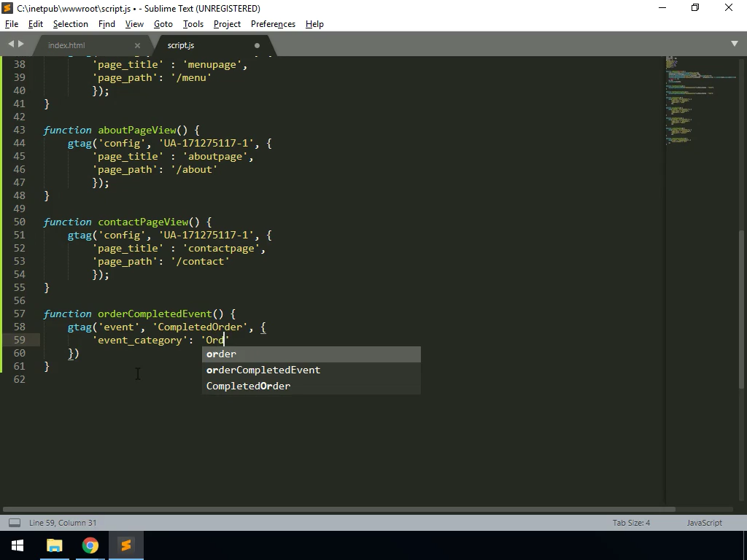Click line number 62 in the gutter
This screenshot has height=560, width=747.
tap(20, 379)
